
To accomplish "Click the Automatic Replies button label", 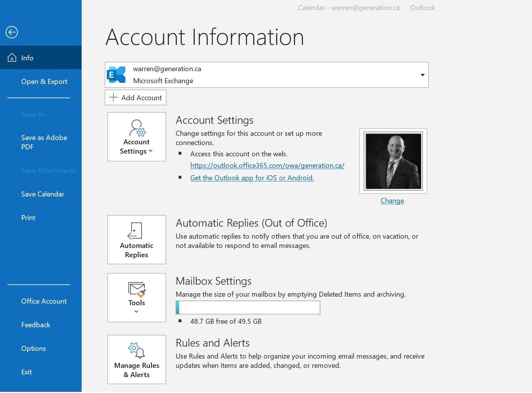I will [x=137, y=250].
